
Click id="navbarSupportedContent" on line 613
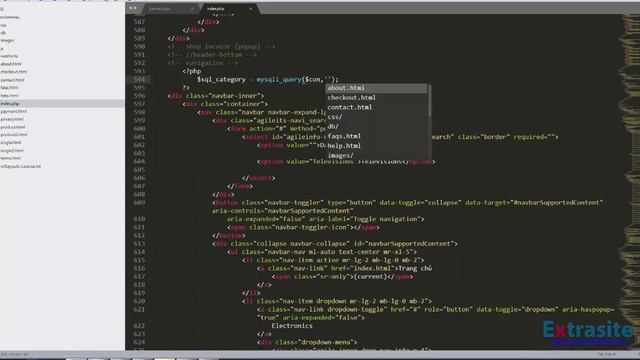[404, 244]
